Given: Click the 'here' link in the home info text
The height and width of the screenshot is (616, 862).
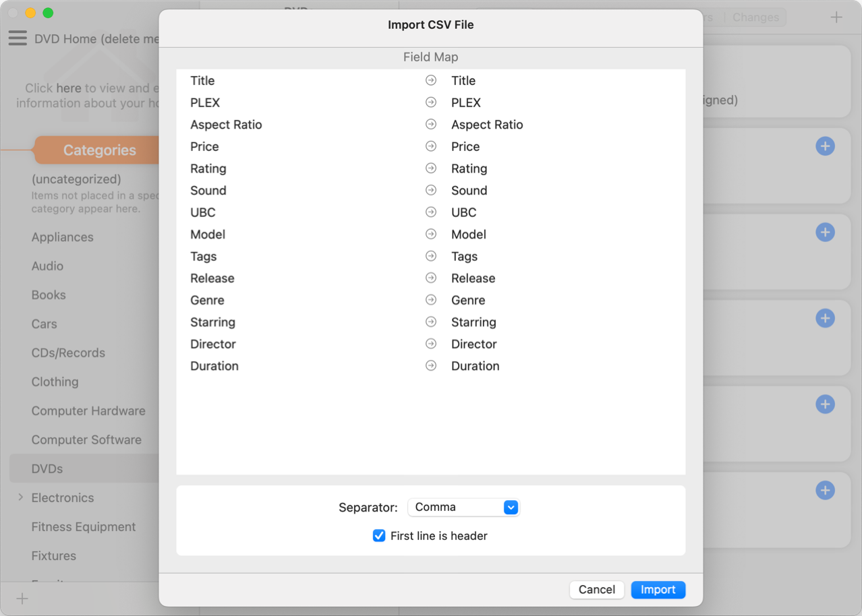Looking at the screenshot, I should point(69,88).
